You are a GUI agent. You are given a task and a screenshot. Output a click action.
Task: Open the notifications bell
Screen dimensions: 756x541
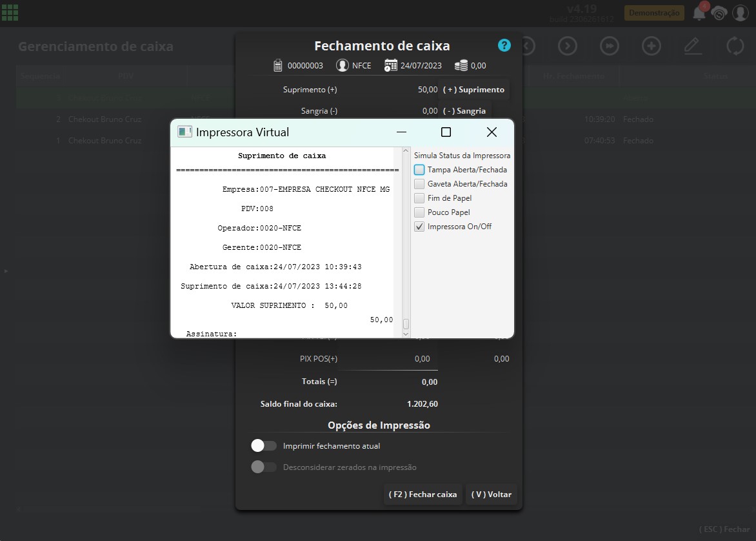pos(699,13)
